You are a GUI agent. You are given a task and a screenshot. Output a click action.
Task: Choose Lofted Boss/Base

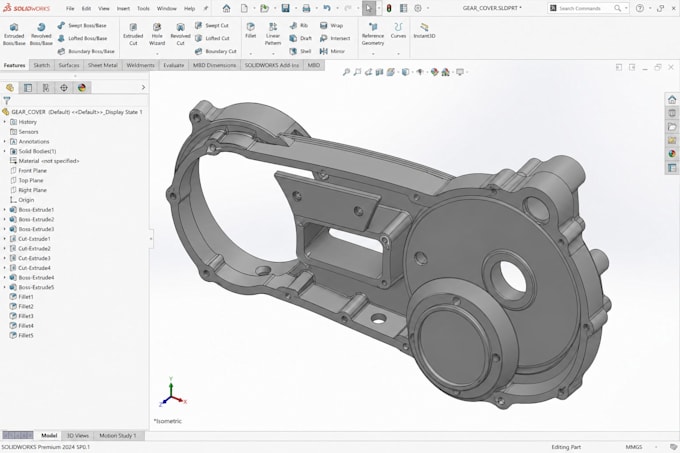[x=82, y=38]
